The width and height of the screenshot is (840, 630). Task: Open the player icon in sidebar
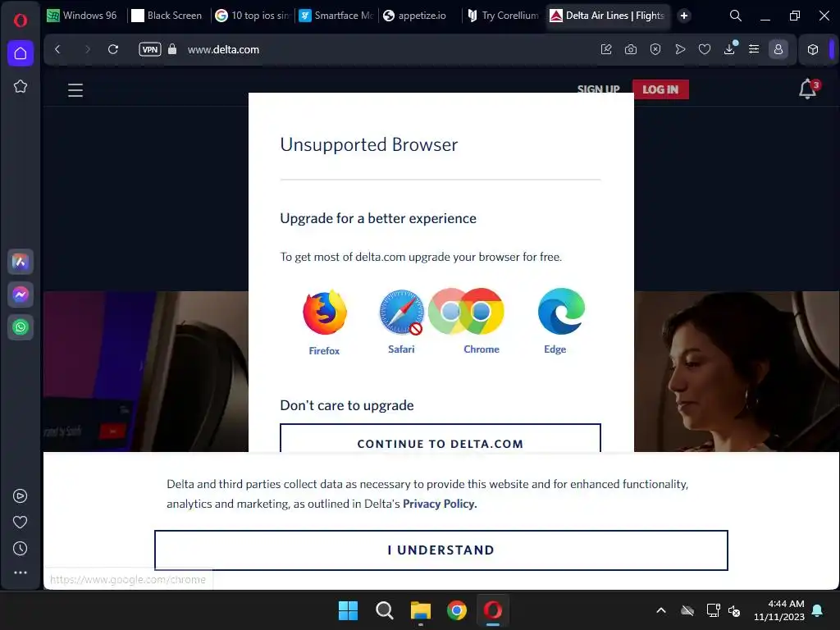click(x=21, y=496)
